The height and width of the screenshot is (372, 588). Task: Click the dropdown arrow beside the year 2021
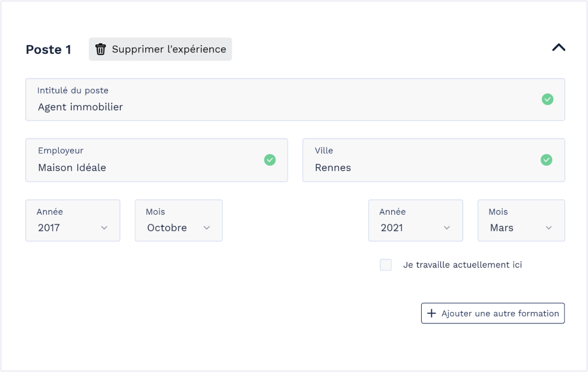pyautogui.click(x=446, y=228)
